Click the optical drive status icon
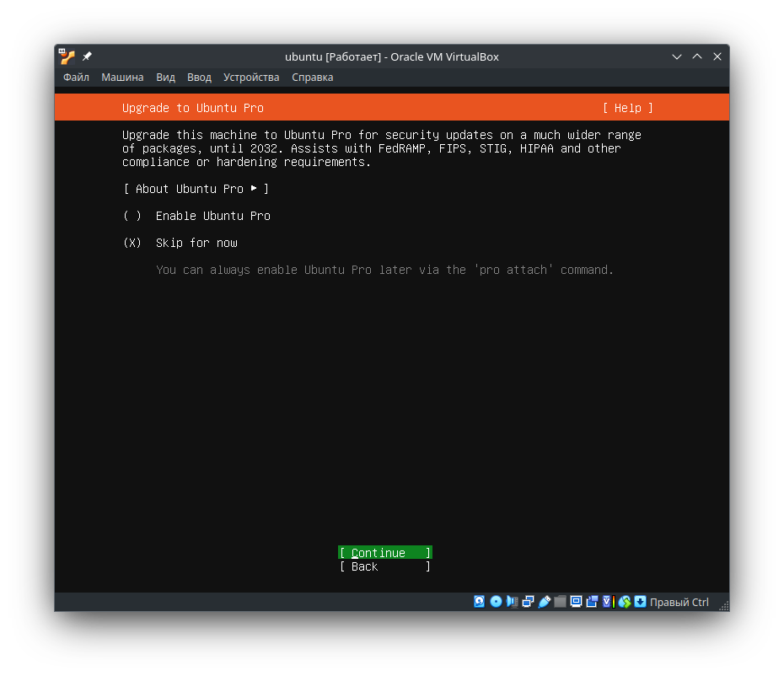The width and height of the screenshot is (784, 676). [496, 602]
